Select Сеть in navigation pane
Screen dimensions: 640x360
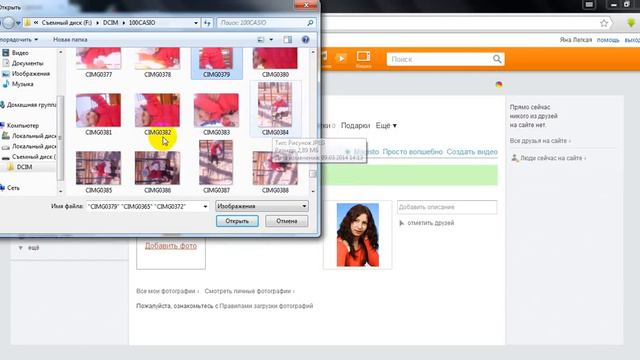13,188
